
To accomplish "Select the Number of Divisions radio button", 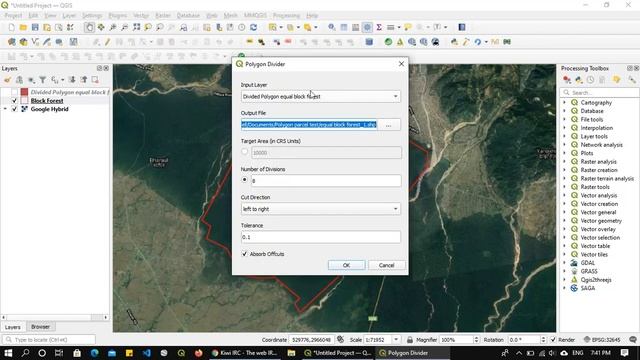I will click(x=244, y=180).
